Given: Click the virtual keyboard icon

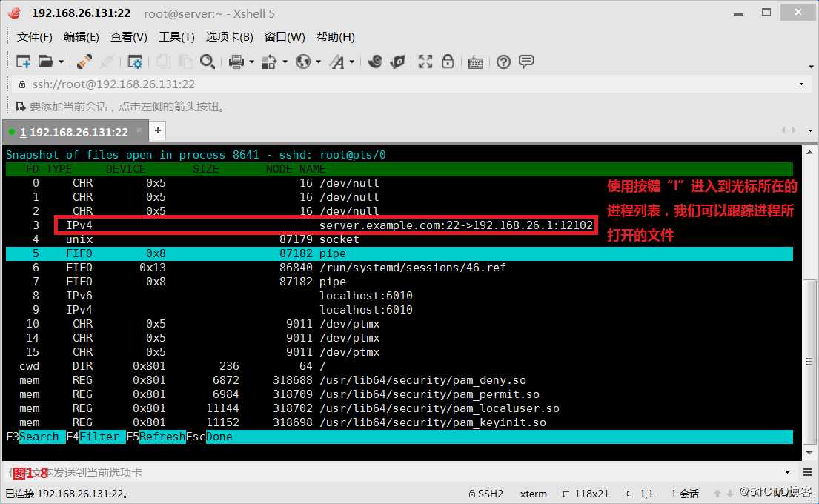Looking at the screenshot, I should (x=475, y=63).
